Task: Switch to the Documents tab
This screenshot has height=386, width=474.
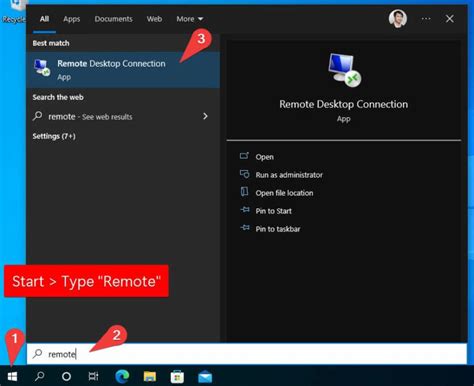Action: pos(113,19)
